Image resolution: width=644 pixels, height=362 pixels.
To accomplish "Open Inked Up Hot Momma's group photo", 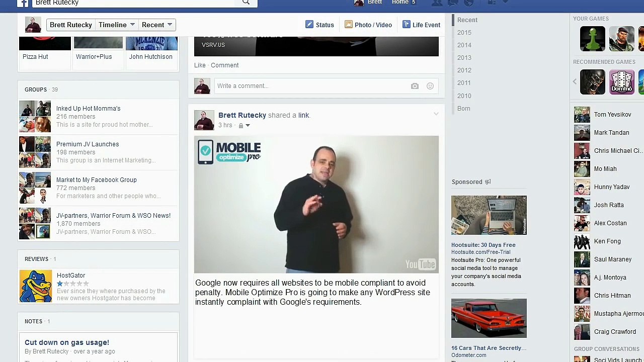I will tap(35, 116).
